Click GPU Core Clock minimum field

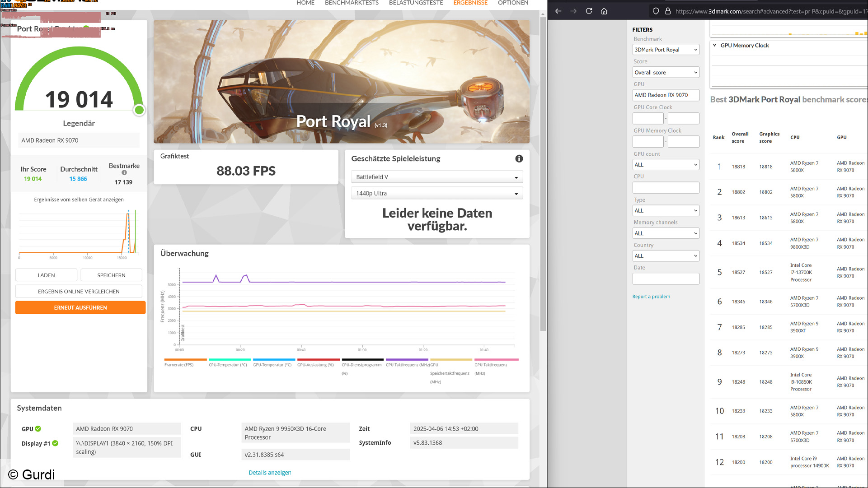648,118
